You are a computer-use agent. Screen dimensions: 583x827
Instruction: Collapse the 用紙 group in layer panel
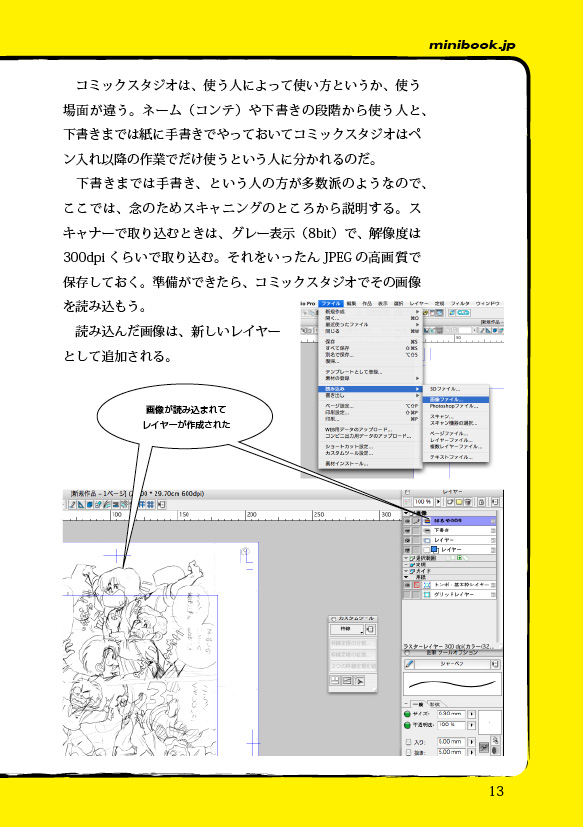click(406, 577)
